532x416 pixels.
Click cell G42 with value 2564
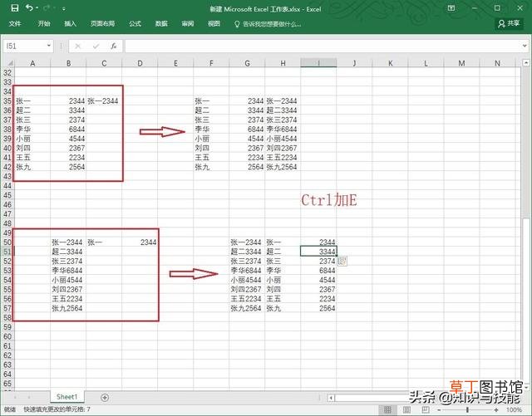247,167
